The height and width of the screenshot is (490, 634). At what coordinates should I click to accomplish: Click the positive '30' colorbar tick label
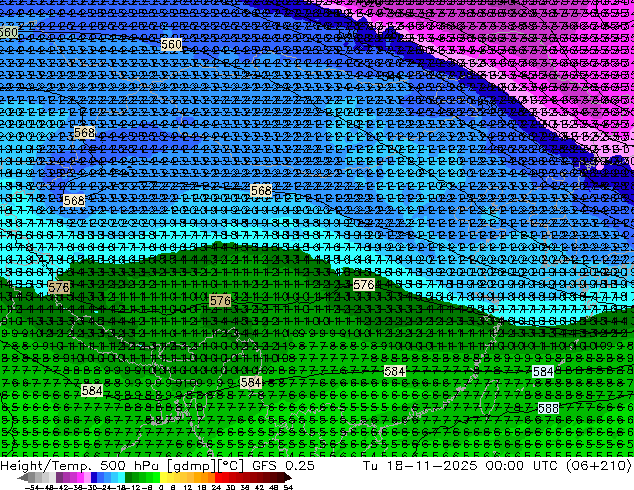[x=230, y=487]
